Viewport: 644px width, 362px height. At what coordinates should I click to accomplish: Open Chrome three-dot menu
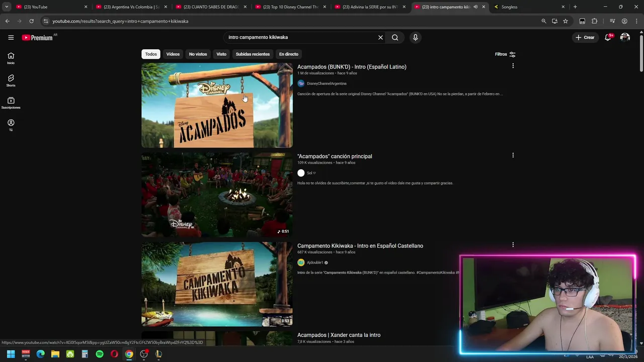click(636, 21)
